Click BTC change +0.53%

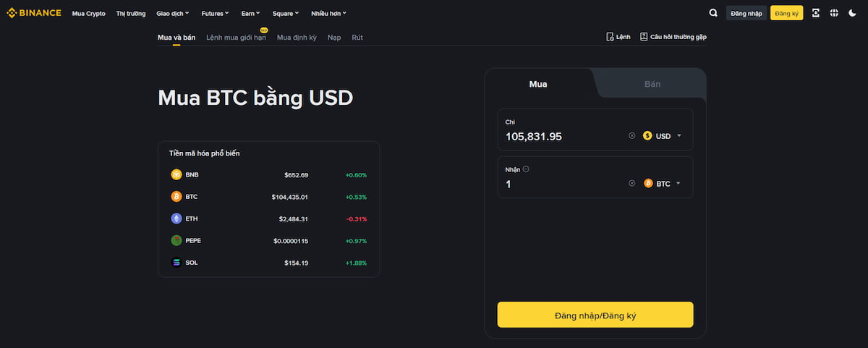point(356,197)
